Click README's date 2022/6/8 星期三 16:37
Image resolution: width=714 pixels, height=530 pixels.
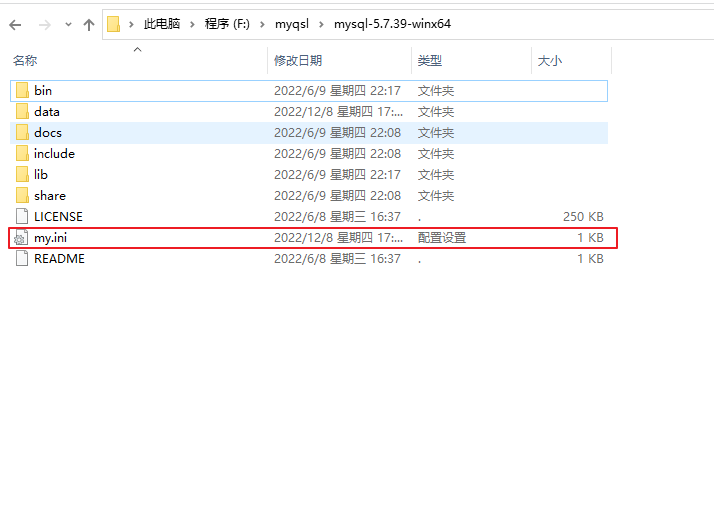[x=337, y=259]
